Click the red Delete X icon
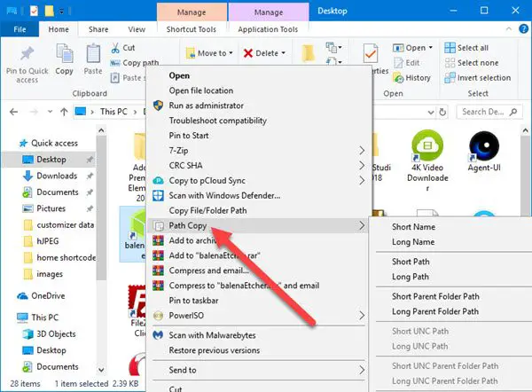Image resolution: width=532 pixels, height=392 pixels. point(248,53)
